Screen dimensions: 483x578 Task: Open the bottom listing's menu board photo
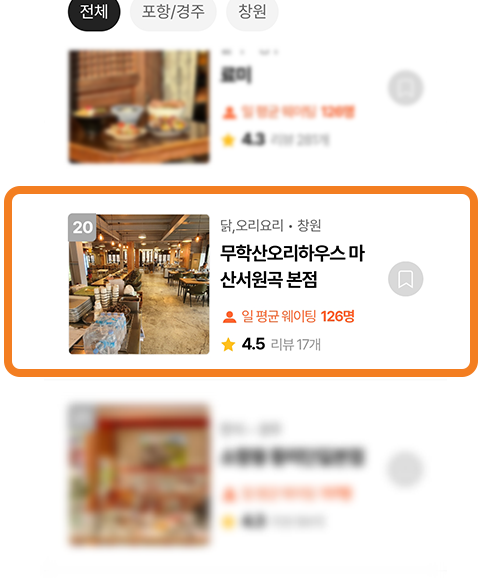[x=139, y=475]
